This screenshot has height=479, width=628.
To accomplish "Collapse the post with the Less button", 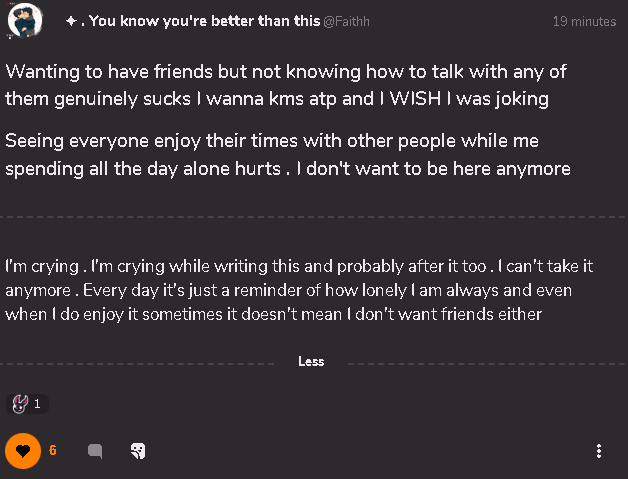I will [x=311, y=361].
